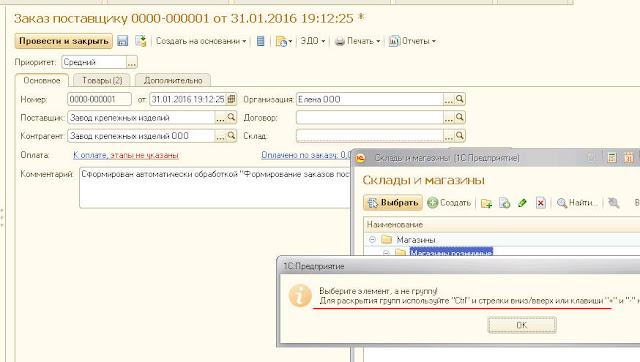Open Приоритет selection with ellipsis button
The image size is (640, 362).
(x=131, y=62)
